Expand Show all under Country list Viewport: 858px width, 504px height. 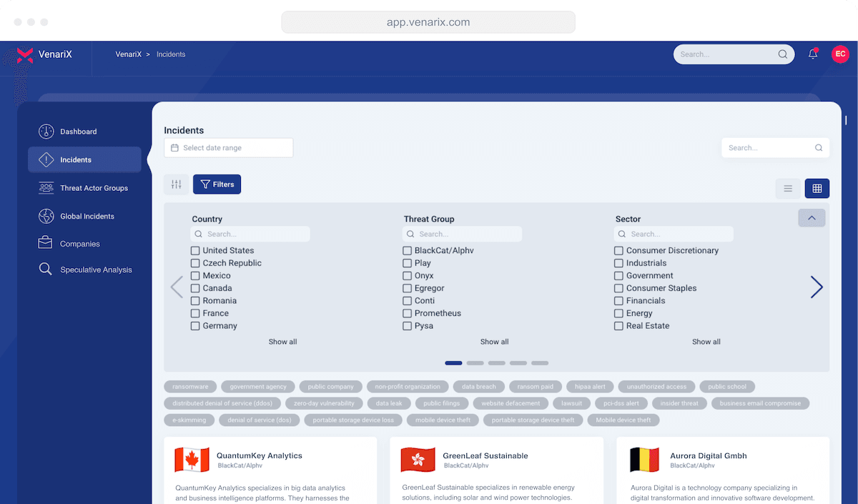[x=282, y=342]
